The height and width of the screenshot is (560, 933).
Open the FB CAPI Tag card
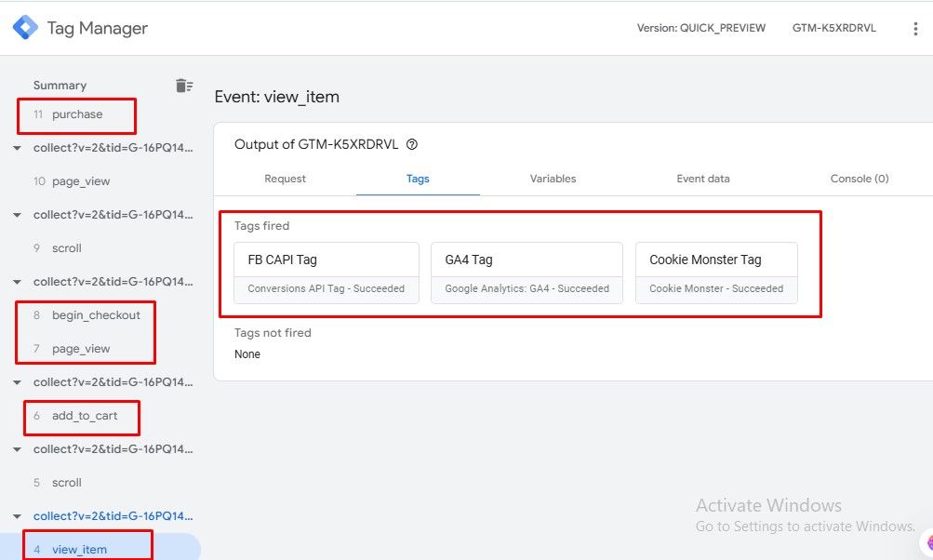tap(327, 273)
